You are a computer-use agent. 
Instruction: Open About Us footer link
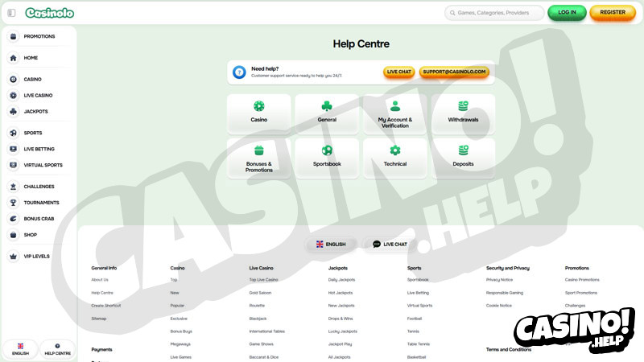pos(100,280)
